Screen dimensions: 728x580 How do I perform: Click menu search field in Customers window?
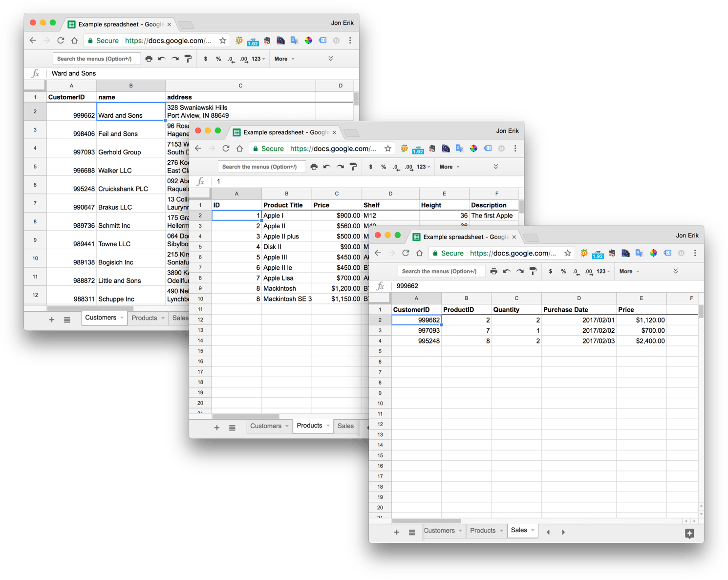(x=97, y=59)
